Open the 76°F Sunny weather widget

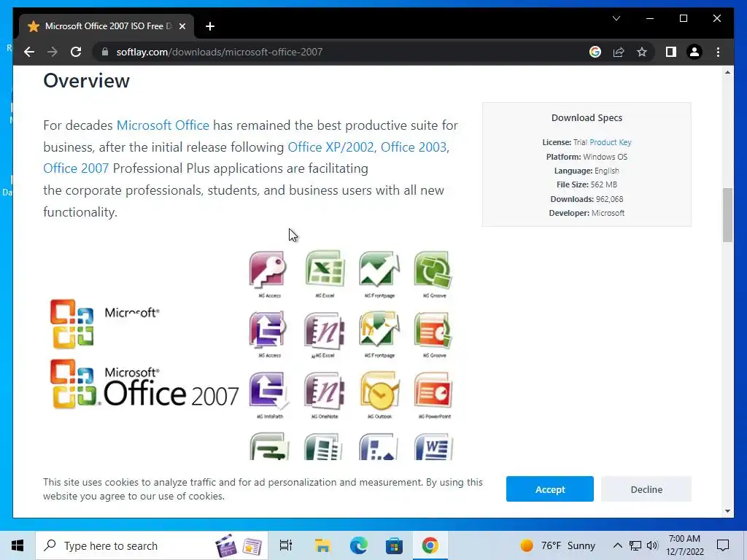[x=558, y=545]
